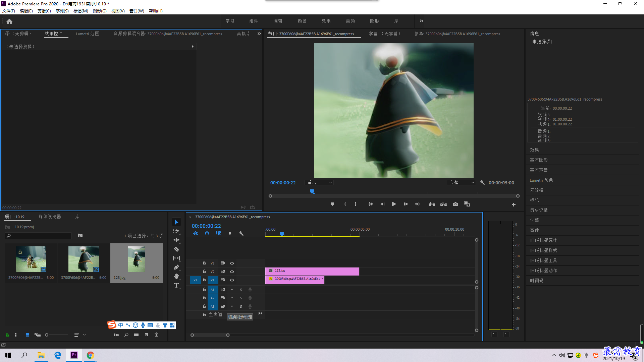This screenshot has width=644, height=362.
Task: Select the Pen tool
Action: pos(176,267)
